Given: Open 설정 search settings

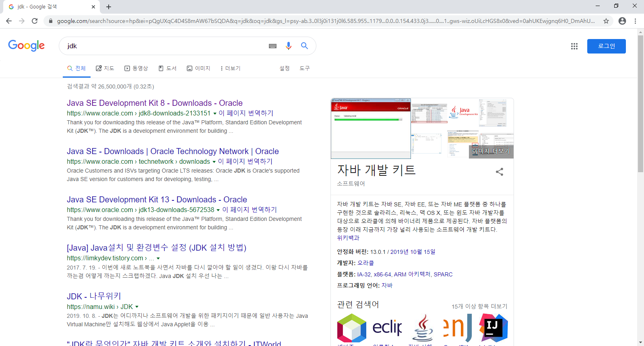Looking at the screenshot, I should coord(285,68).
